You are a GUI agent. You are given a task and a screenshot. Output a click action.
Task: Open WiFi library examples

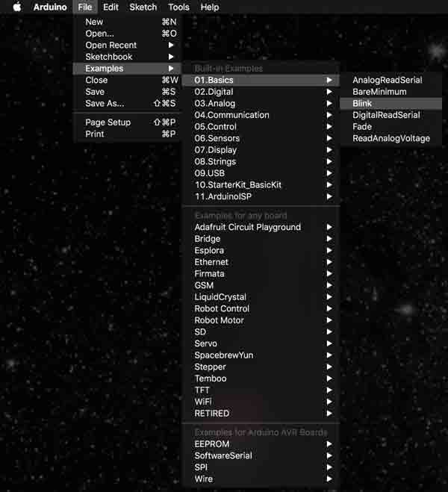tap(261, 402)
